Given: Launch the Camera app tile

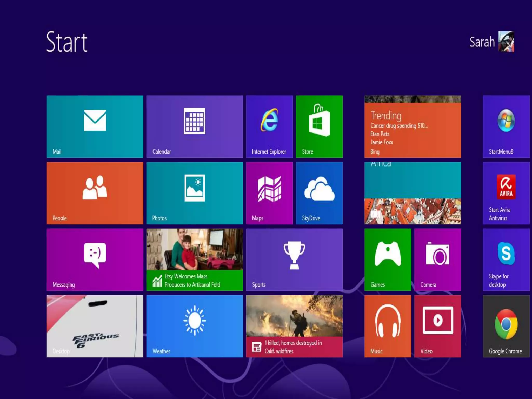Looking at the screenshot, I should [x=438, y=260].
